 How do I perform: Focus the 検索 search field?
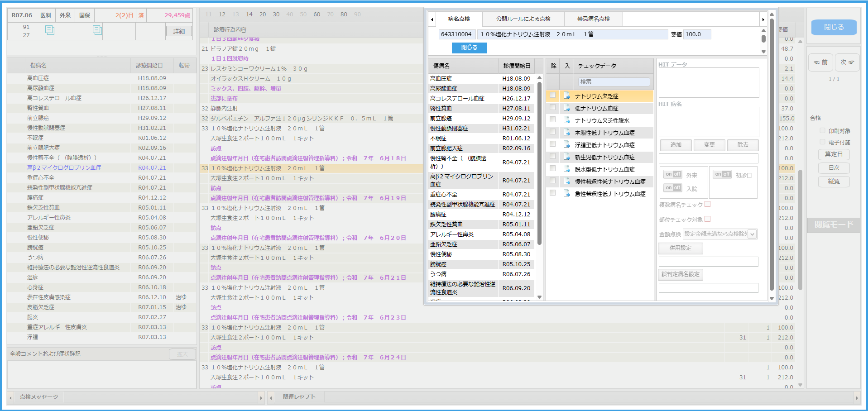(x=614, y=82)
